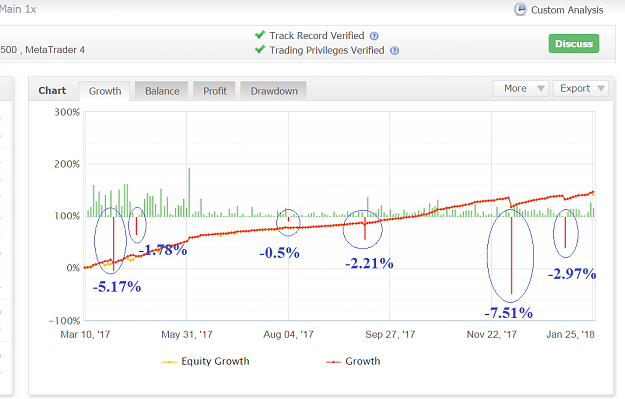The image size is (625, 399).
Task: Click the red Growth legend marker
Action: tap(333, 362)
